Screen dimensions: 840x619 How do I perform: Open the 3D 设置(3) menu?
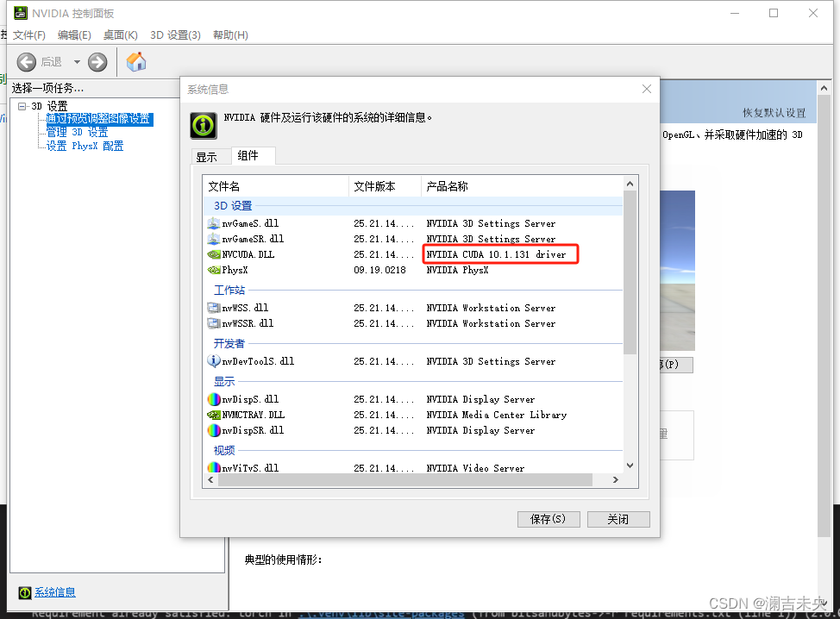click(x=175, y=34)
